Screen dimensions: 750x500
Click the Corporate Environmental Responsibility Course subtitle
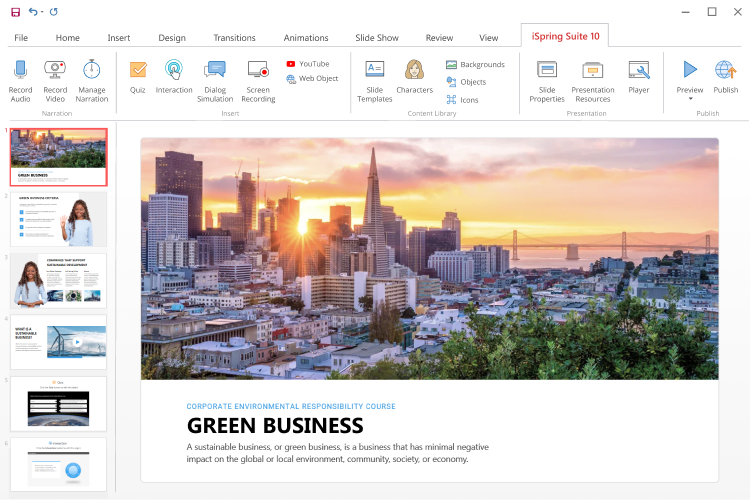291,406
